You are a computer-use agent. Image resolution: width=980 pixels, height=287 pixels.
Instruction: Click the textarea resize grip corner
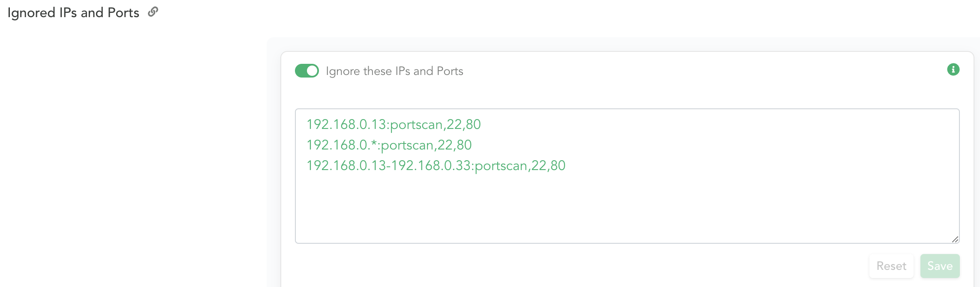(x=955, y=239)
